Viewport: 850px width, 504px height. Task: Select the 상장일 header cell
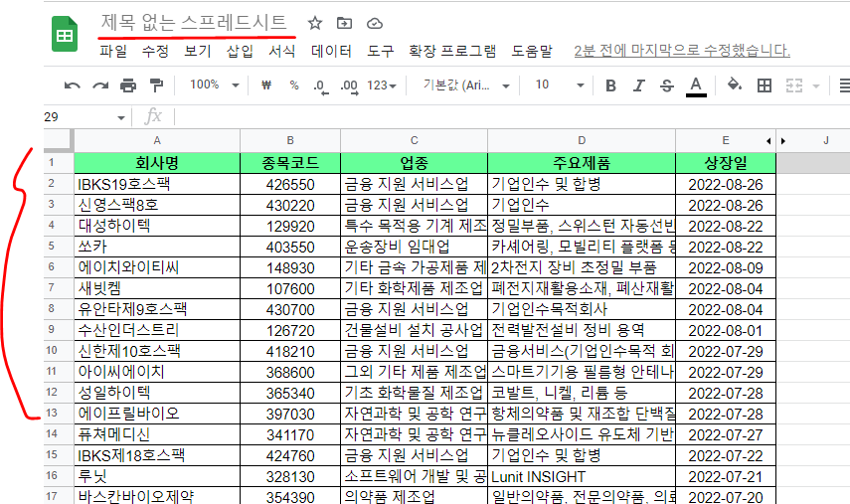pyautogui.click(x=726, y=163)
